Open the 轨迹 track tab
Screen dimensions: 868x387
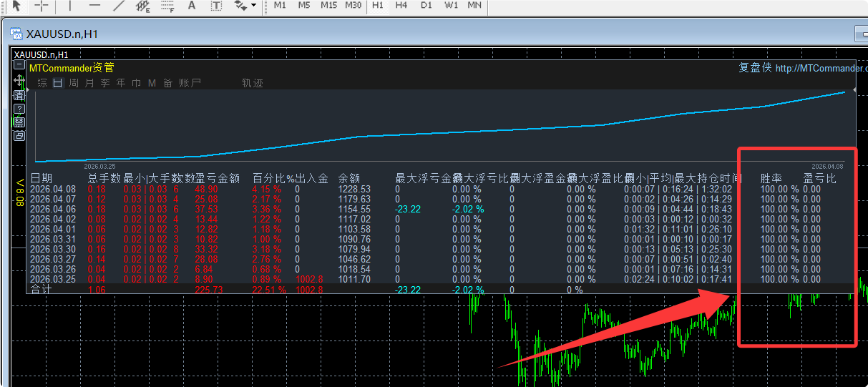(253, 83)
